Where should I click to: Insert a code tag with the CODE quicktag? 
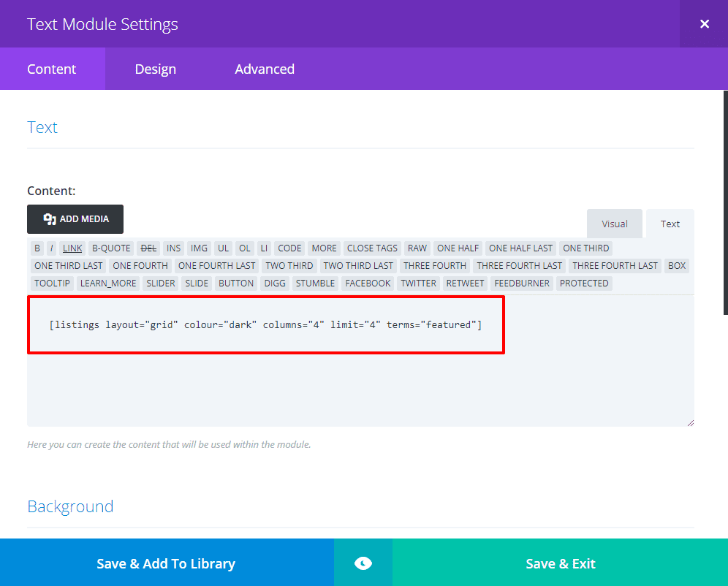(x=289, y=248)
